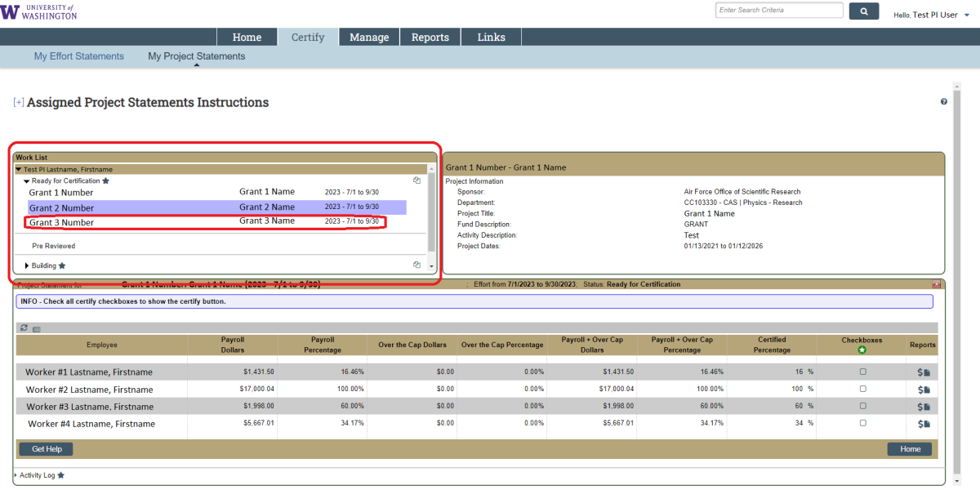980x490 pixels.
Task: Click the copy icon beside Ready for Certification
Action: click(x=416, y=180)
